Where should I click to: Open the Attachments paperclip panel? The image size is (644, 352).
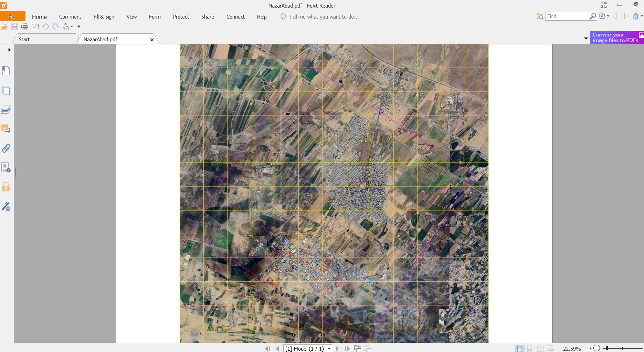[x=6, y=148]
